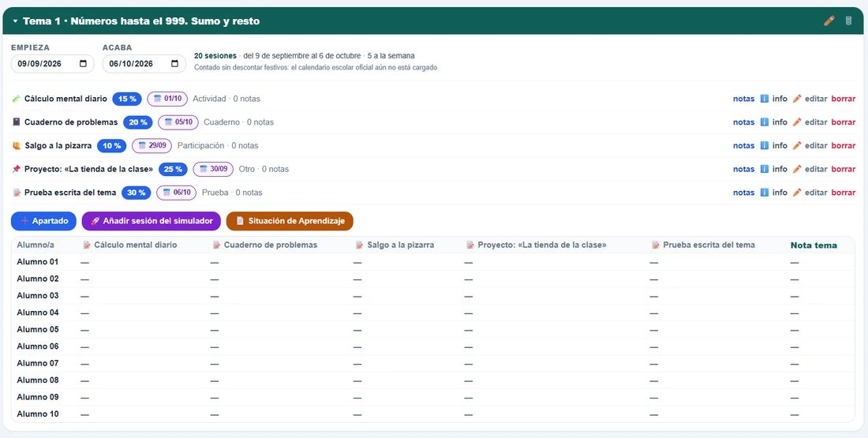Image resolution: width=868 pixels, height=438 pixels.
Task: Click the Nota tema column header
Action: coord(814,245)
